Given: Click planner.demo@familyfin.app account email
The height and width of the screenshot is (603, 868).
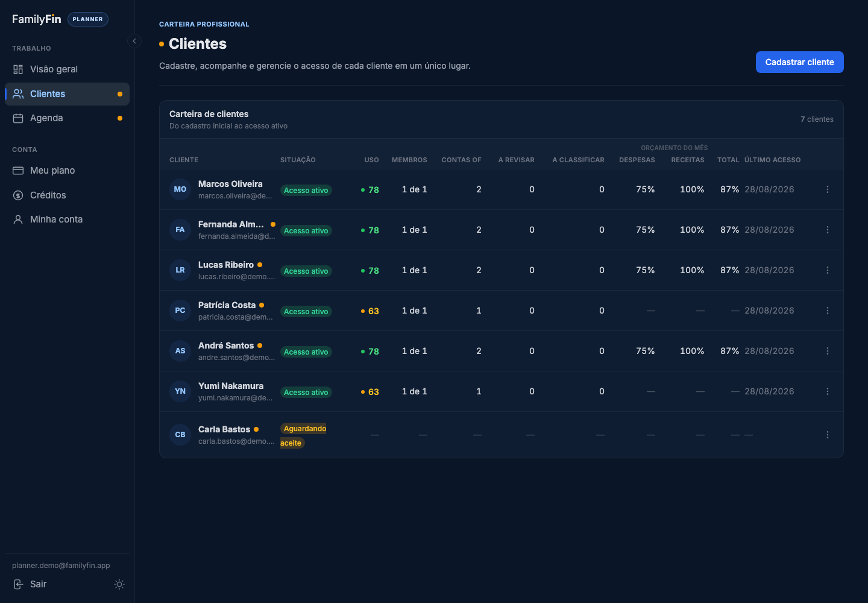Looking at the screenshot, I should point(61,566).
